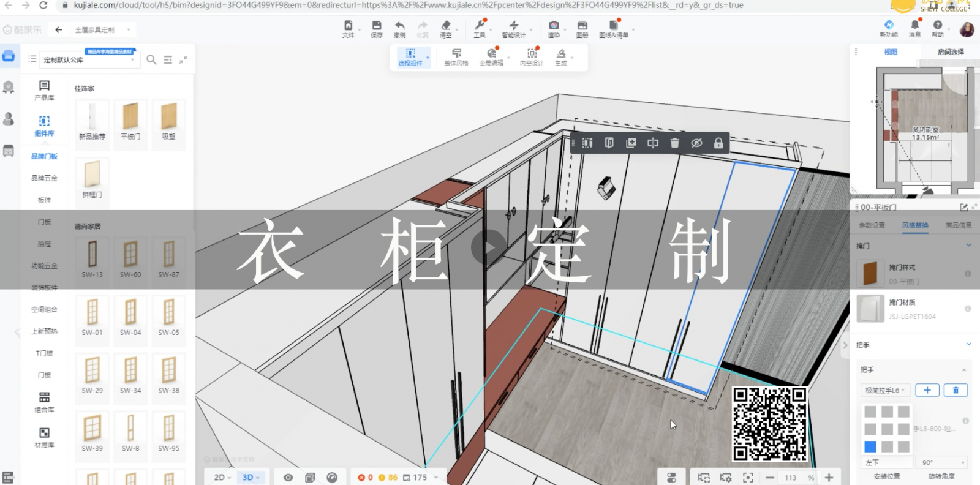Delete selection with floating toolbar trash icon

click(674, 143)
